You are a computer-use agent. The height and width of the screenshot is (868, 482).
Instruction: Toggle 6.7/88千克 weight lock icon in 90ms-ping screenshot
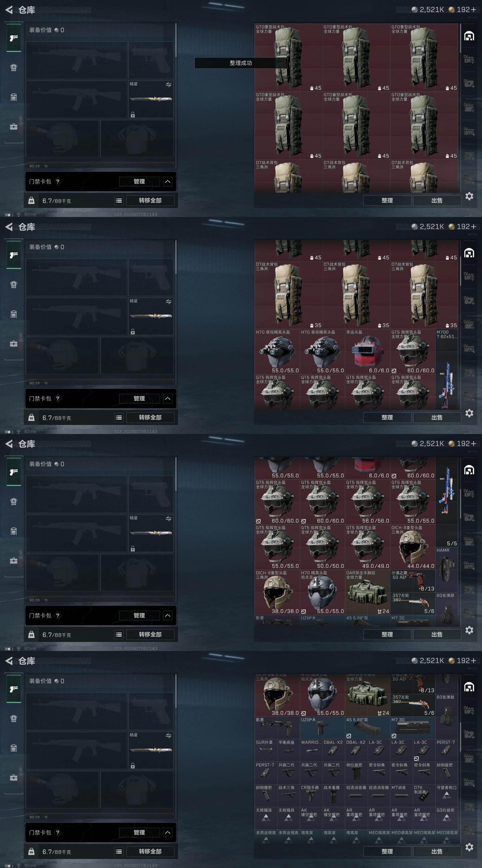(31, 851)
